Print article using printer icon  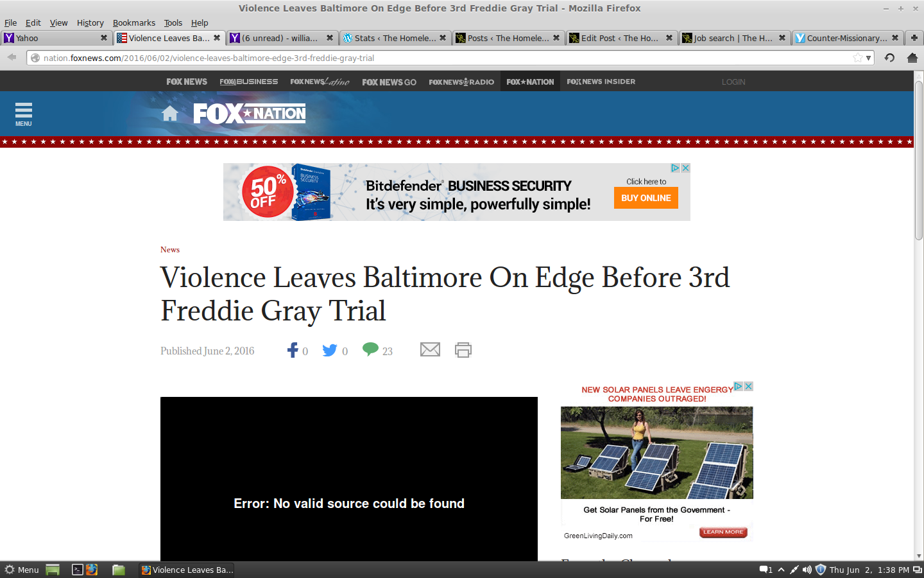click(x=463, y=350)
